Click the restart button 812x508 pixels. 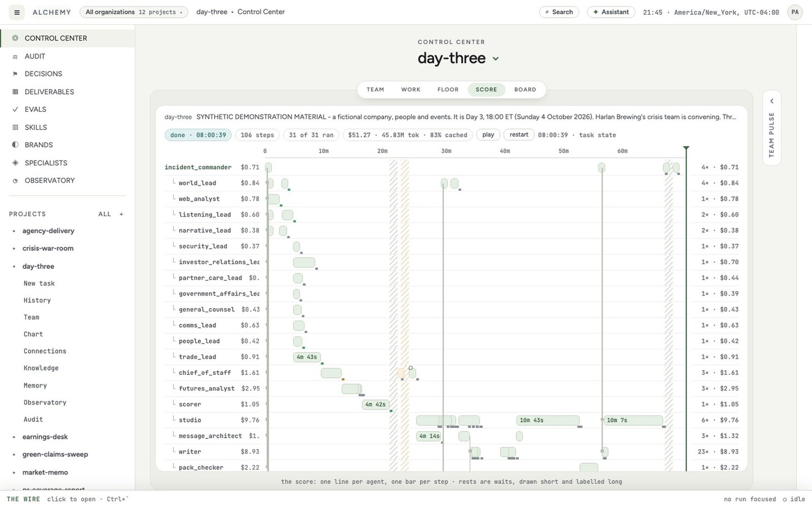(519, 135)
